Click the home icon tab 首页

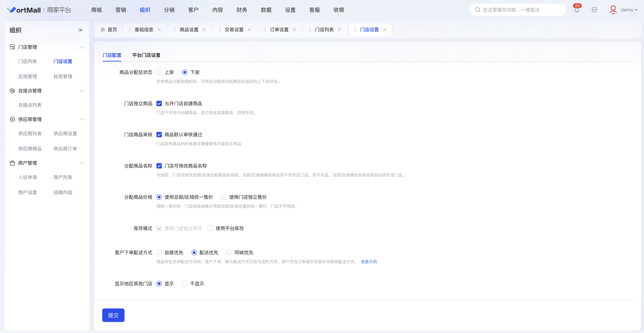109,30
